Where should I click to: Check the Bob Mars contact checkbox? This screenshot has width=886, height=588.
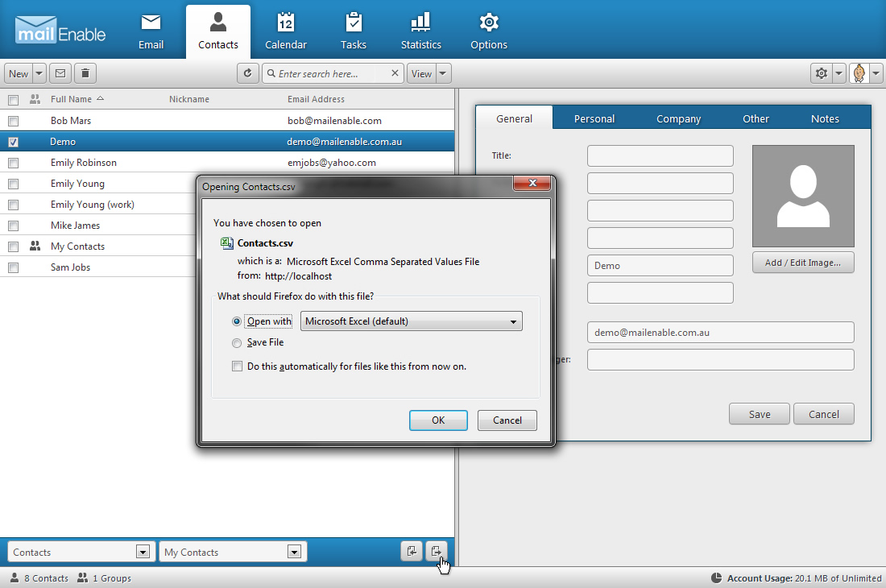(14, 121)
